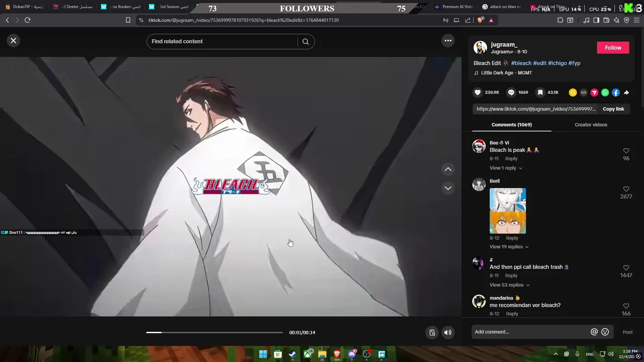Switch to the DokanTIP browser tab
Image resolution: width=644 pixels, height=362 pixels.
24,7
